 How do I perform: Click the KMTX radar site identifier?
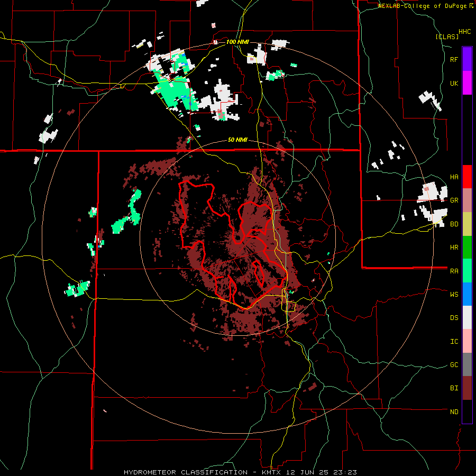271,472
